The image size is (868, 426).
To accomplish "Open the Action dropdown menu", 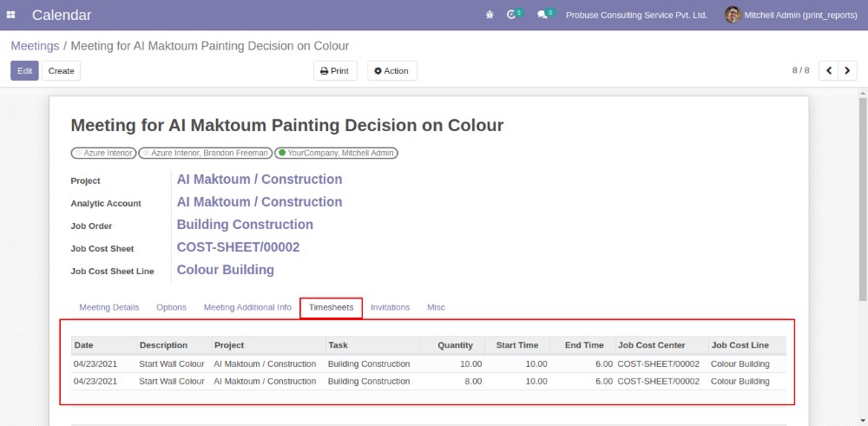I will (x=391, y=71).
